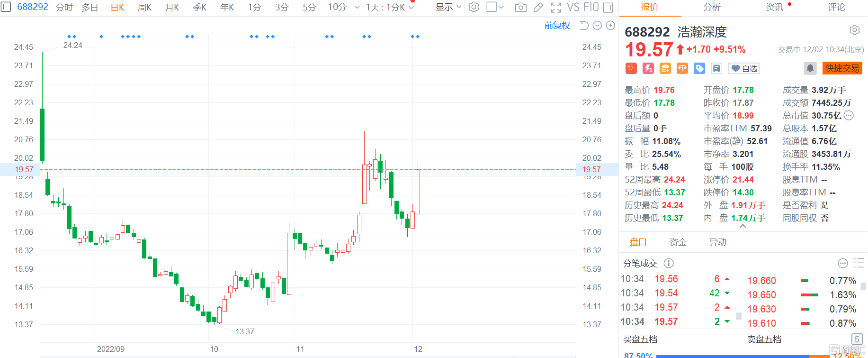This screenshot has width=868, height=358.
Task: Reset chart zoom with undo arrow
Action: pos(584,26)
